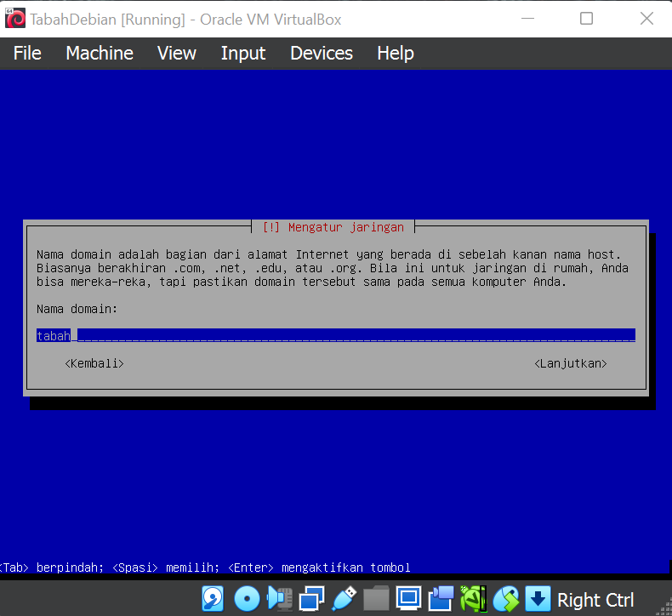Close the TabahDebian VirtualBox window

(646, 19)
